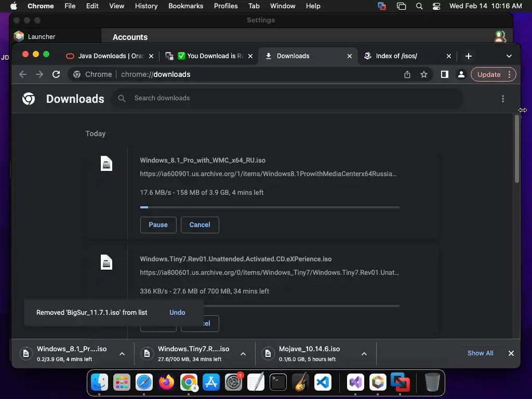The width and height of the screenshot is (532, 399).
Task: Launch Firefox from the Dock
Action: 166,382
